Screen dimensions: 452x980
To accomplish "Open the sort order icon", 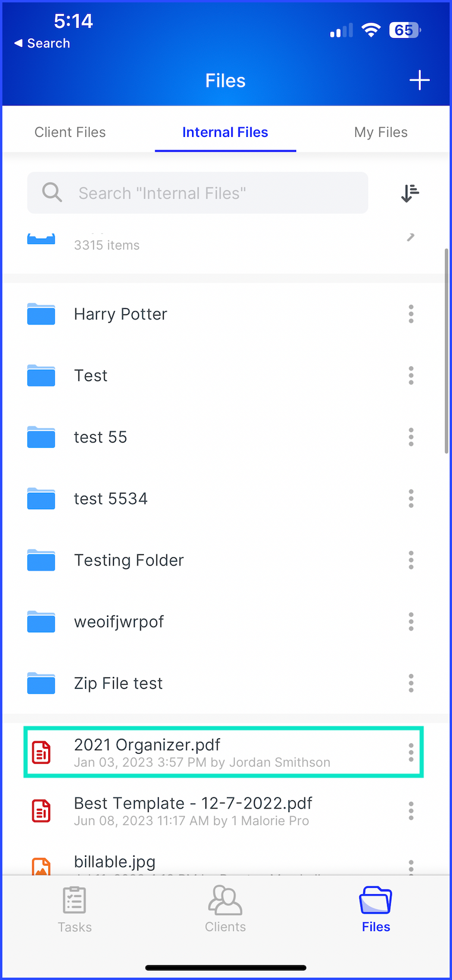I will tap(410, 193).
